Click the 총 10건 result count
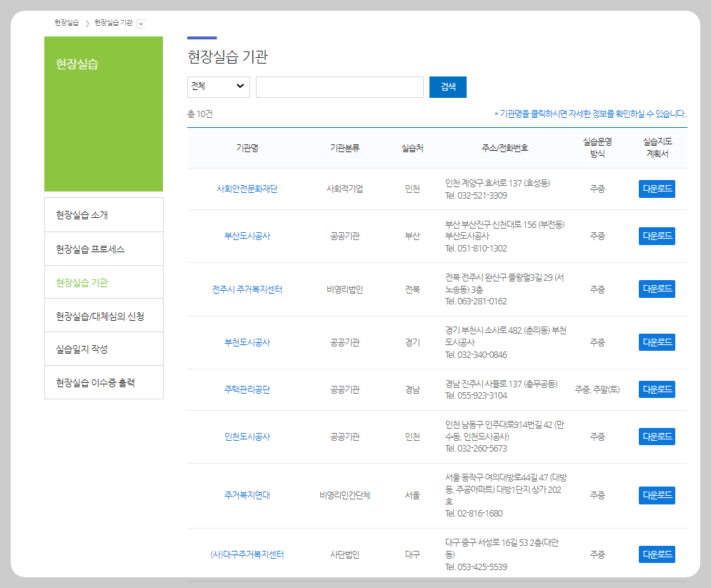 point(200,114)
